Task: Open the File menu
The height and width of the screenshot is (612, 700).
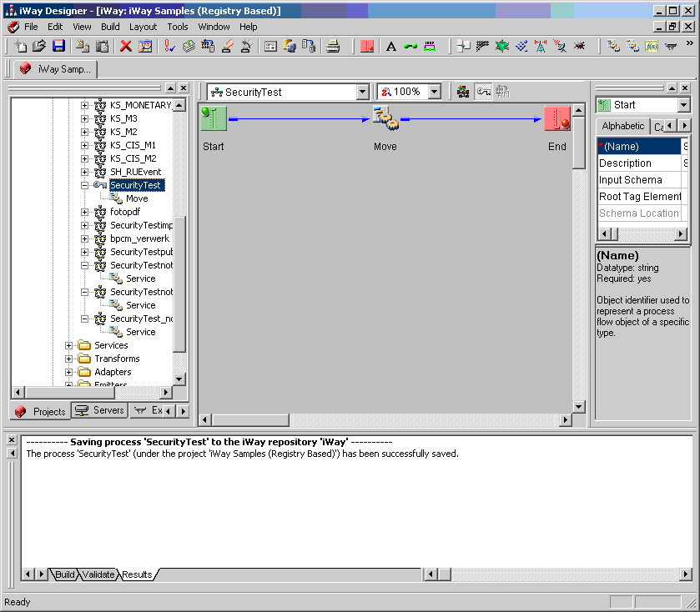Action: coord(31,27)
